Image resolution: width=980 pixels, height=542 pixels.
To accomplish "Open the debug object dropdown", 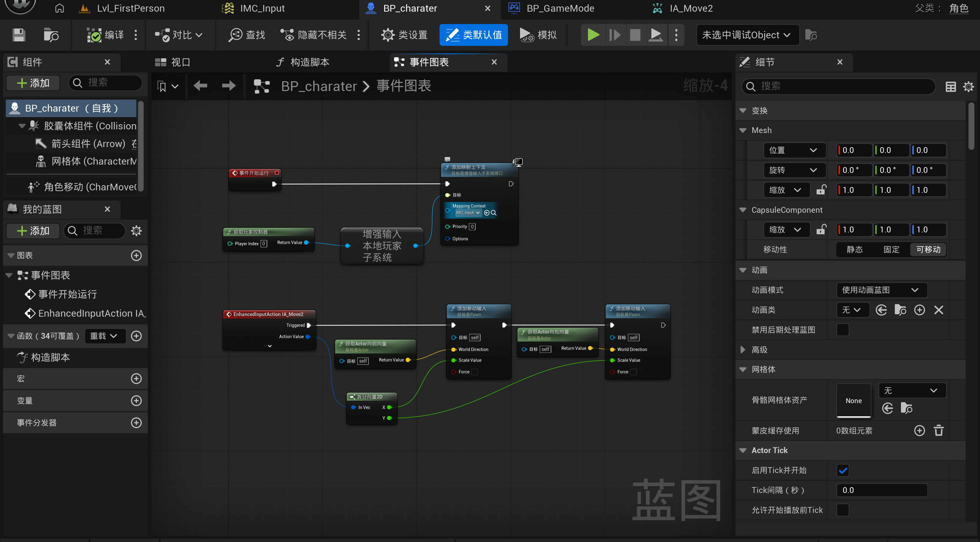I will click(x=747, y=35).
